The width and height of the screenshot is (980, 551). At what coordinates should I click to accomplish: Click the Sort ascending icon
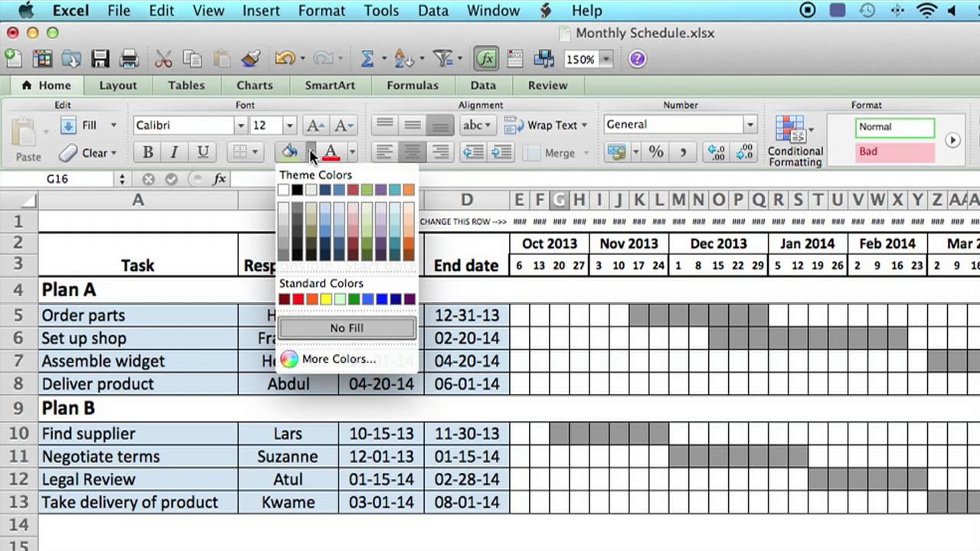pos(404,58)
